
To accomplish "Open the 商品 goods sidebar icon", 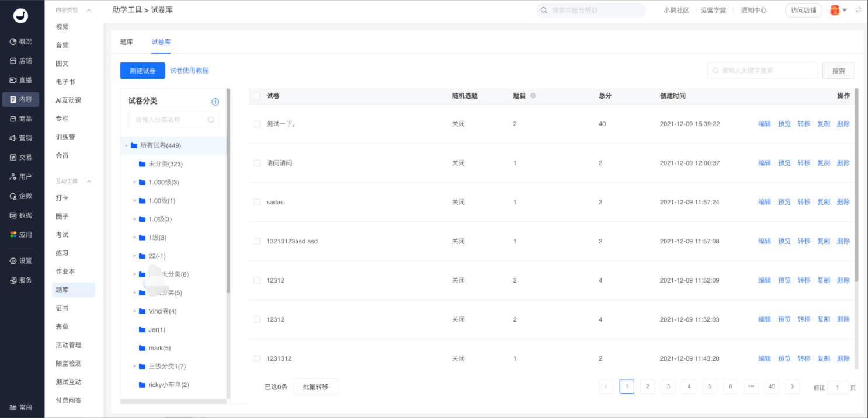I will pyautogui.click(x=13, y=119).
